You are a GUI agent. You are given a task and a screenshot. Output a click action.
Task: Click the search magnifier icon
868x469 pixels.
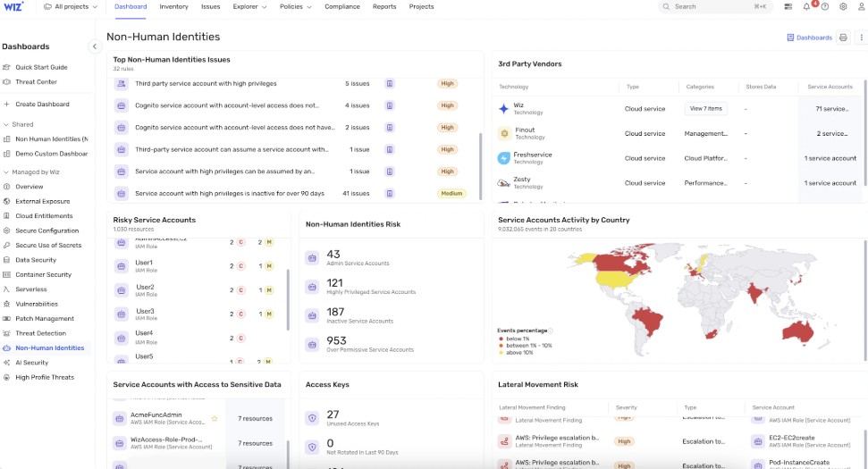[666, 6]
